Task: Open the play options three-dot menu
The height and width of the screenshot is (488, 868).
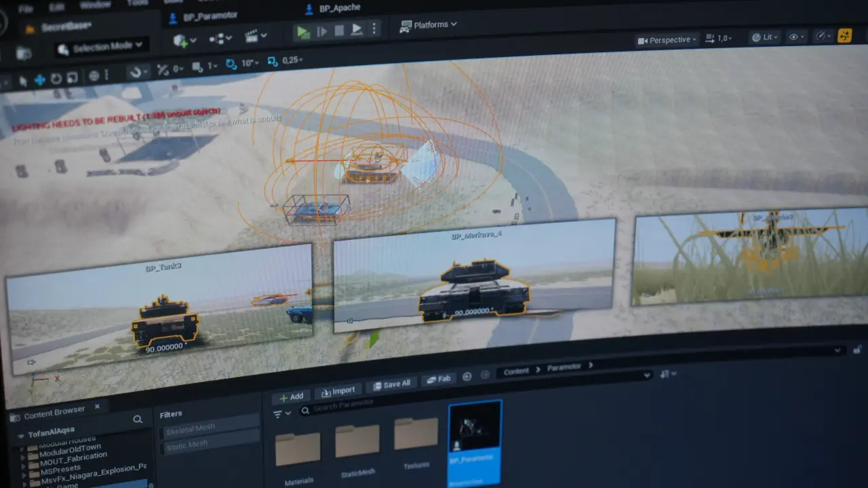Action: [374, 29]
